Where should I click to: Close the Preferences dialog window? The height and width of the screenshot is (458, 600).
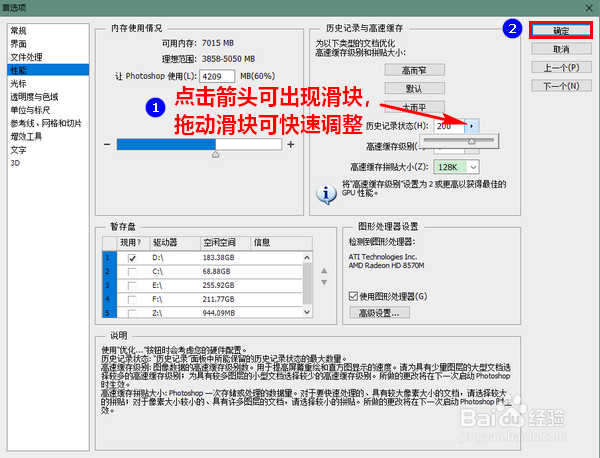pos(589,8)
